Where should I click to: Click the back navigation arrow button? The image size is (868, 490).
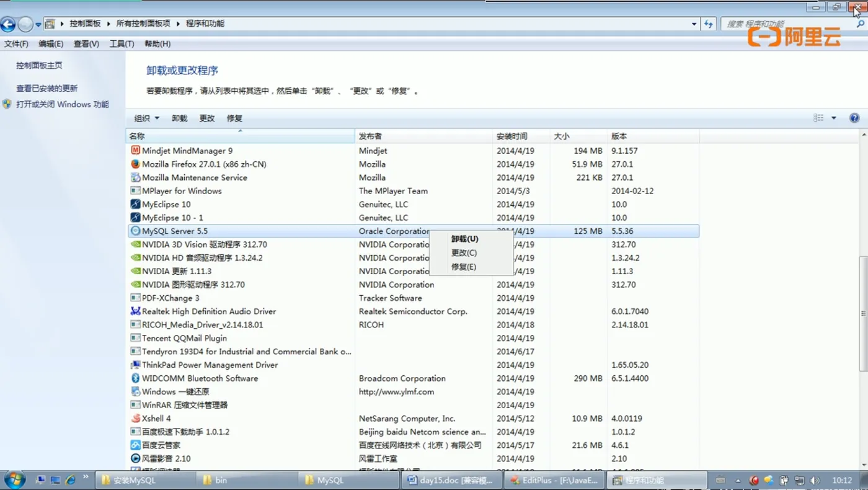[7, 24]
